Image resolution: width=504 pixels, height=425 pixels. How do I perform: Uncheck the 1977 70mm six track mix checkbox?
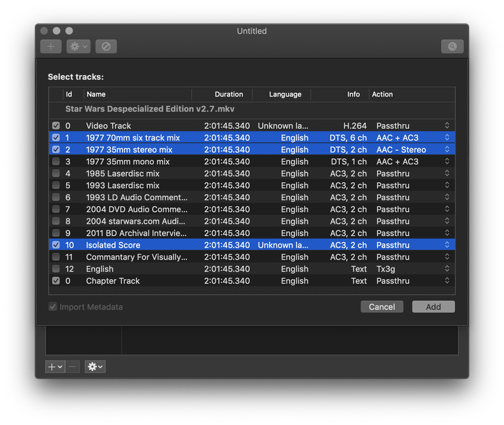tap(56, 137)
